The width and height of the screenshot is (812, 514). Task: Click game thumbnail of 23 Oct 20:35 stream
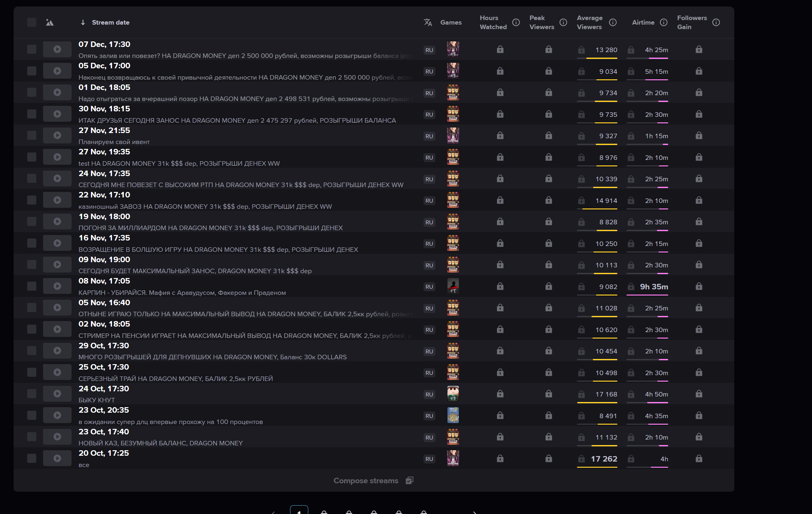pyautogui.click(x=453, y=415)
